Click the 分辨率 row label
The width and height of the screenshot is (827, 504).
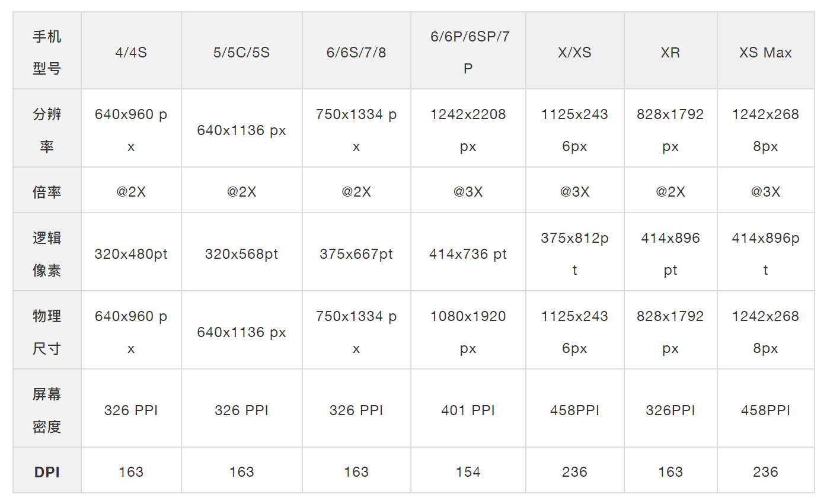point(47,130)
